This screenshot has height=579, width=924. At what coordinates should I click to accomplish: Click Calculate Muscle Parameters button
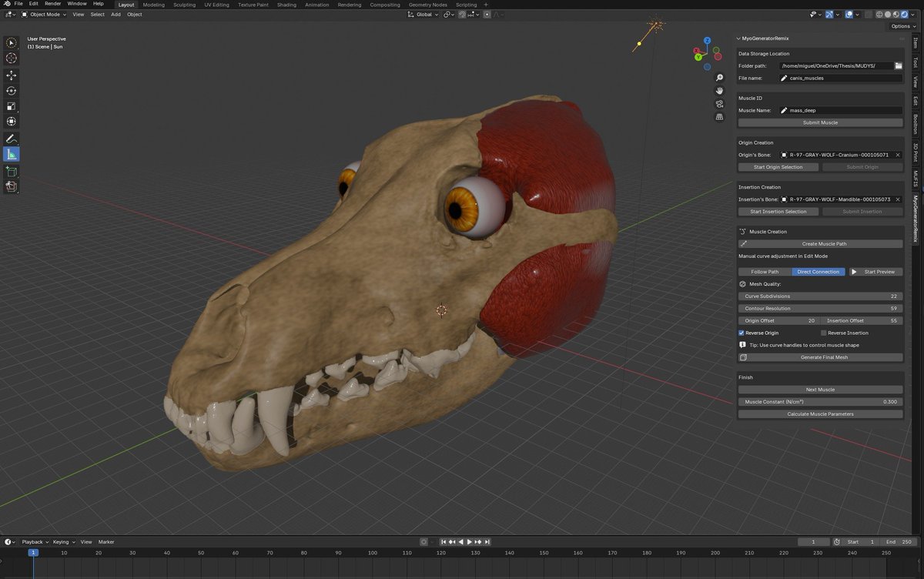(820, 414)
